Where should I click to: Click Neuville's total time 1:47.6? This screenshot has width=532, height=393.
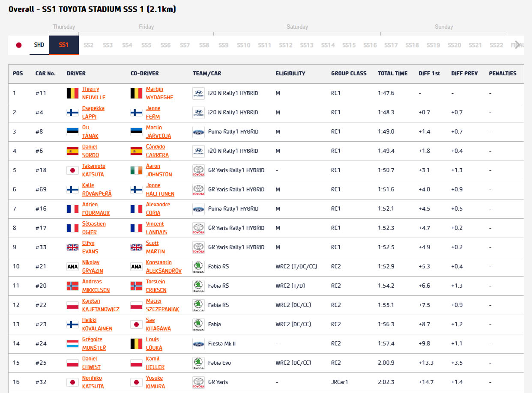click(x=386, y=93)
